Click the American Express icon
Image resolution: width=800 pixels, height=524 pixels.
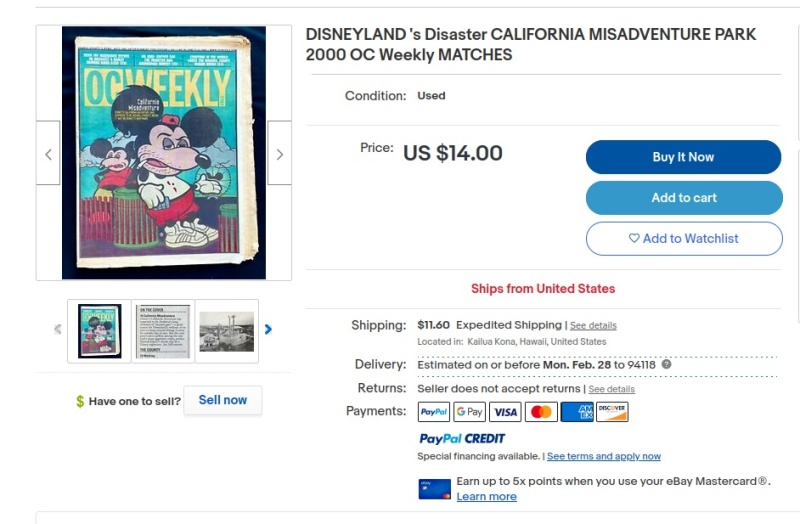(577, 412)
